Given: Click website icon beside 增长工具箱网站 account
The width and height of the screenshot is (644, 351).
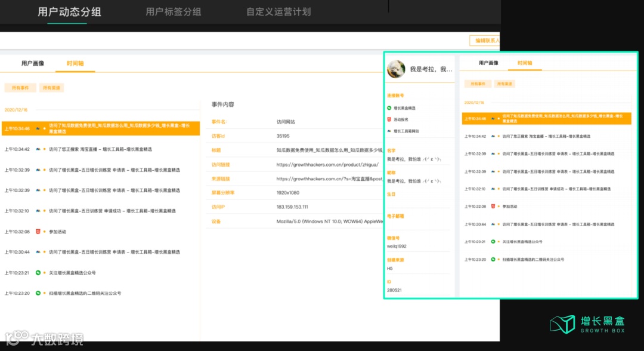Looking at the screenshot, I should pyautogui.click(x=389, y=131).
